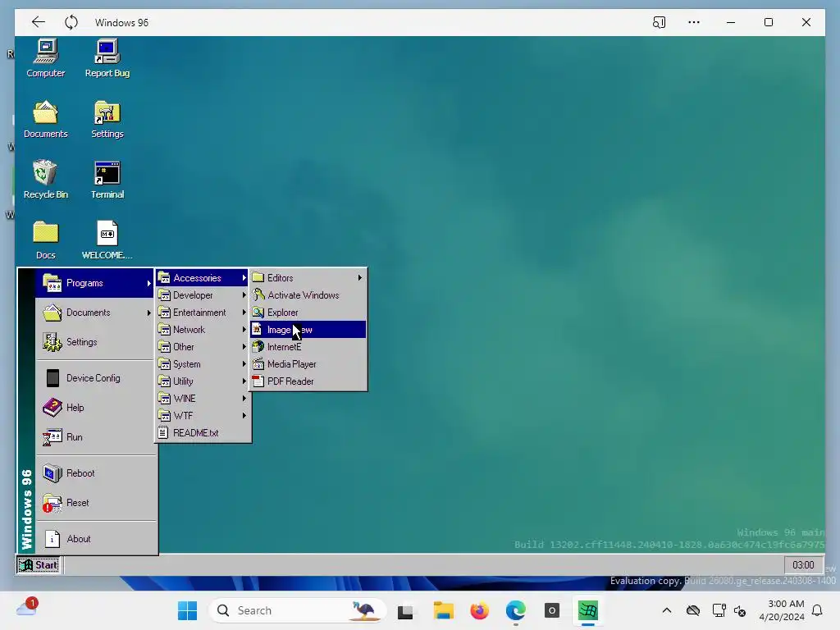840x630 pixels.
Task: Open the Settings desktop shortcut
Action: coord(107,120)
